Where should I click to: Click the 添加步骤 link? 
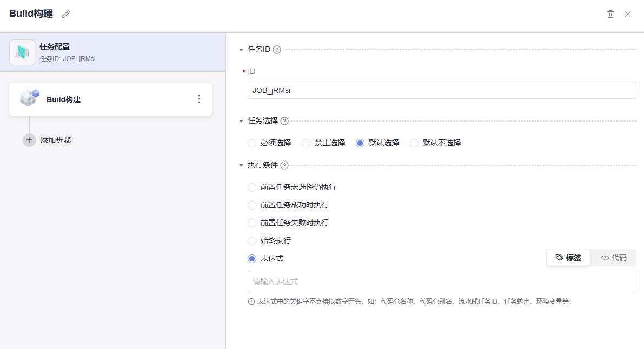[56, 140]
